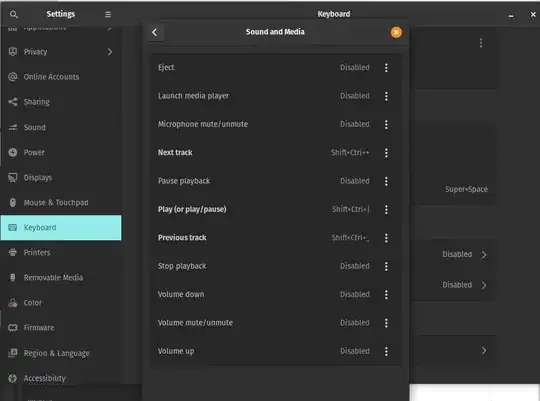Open options menu for Next track
This screenshot has height=401, width=540.
tap(386, 153)
